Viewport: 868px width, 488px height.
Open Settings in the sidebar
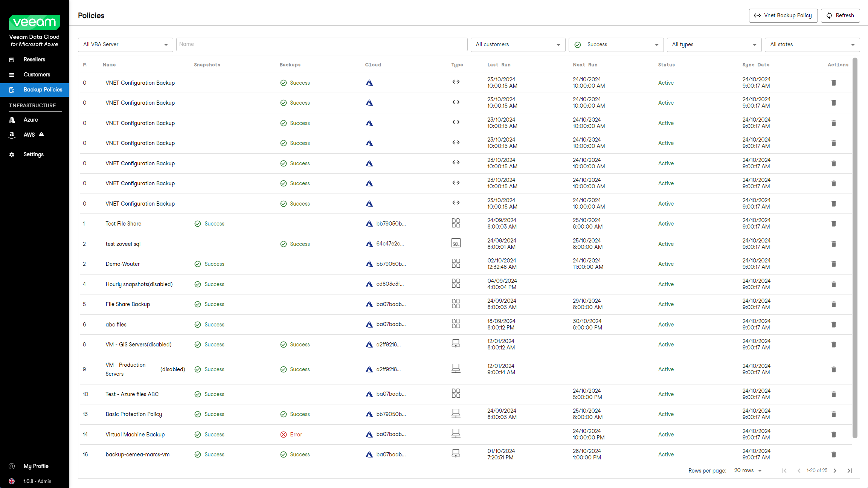pyautogui.click(x=34, y=154)
